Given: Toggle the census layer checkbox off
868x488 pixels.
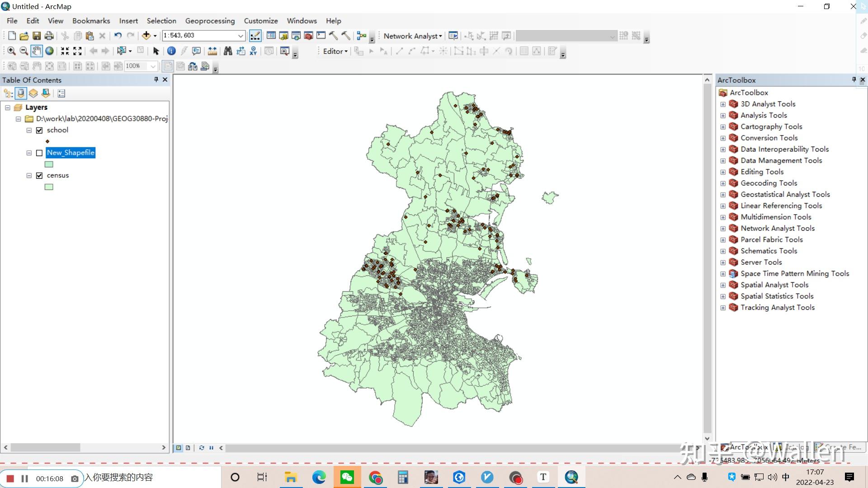Looking at the screenshot, I should [x=39, y=175].
